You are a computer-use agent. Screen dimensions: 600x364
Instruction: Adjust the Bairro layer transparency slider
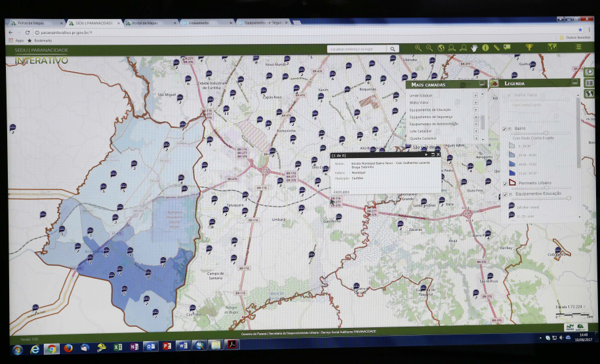546,133
